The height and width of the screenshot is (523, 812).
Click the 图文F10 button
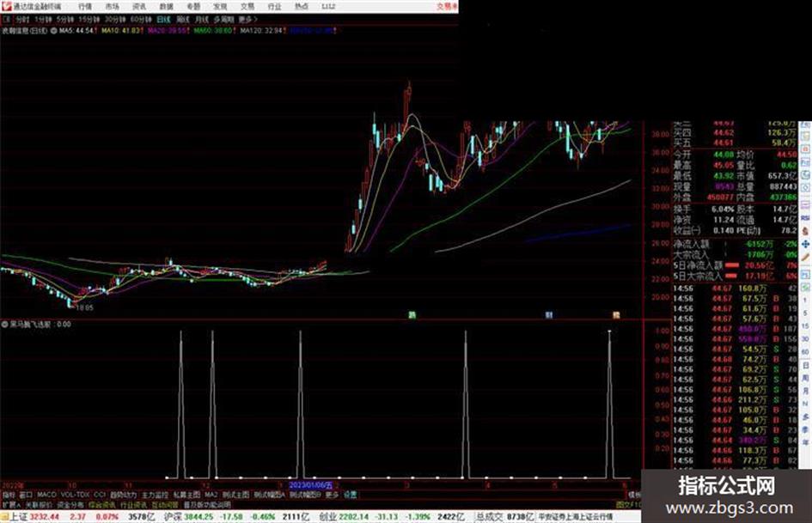(x=628, y=504)
